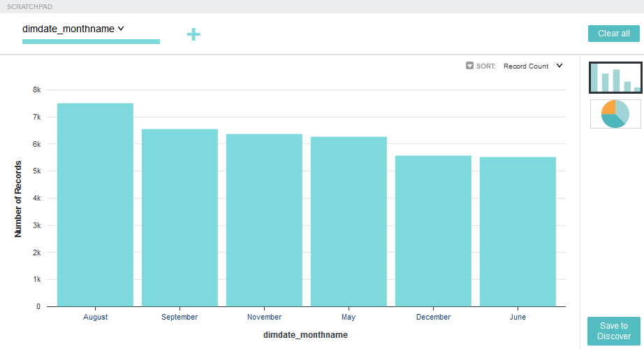Screen dimensions: 644x349
Task: Open the dimdate_monthname attribute dropdown
Action: point(73,29)
